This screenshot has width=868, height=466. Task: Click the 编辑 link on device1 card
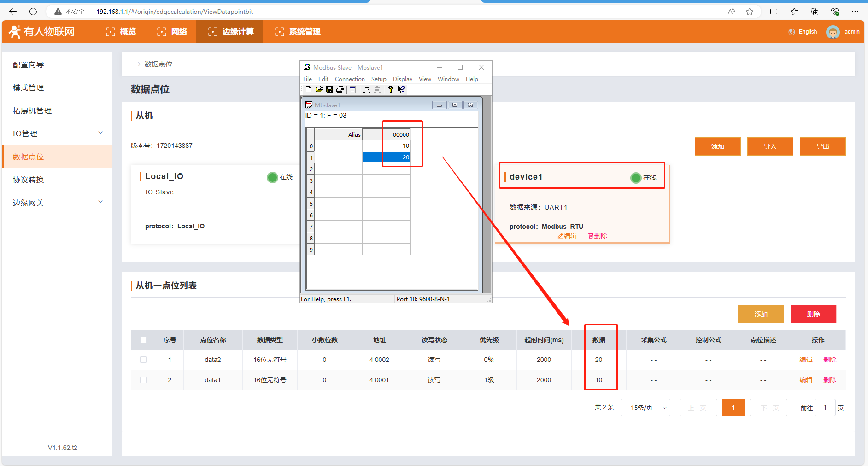pos(567,236)
